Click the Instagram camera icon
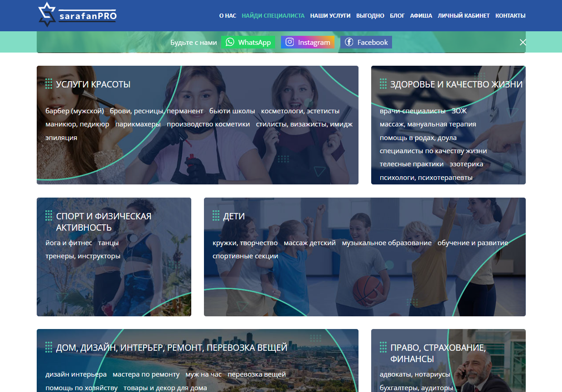562x392 pixels. [x=290, y=42]
